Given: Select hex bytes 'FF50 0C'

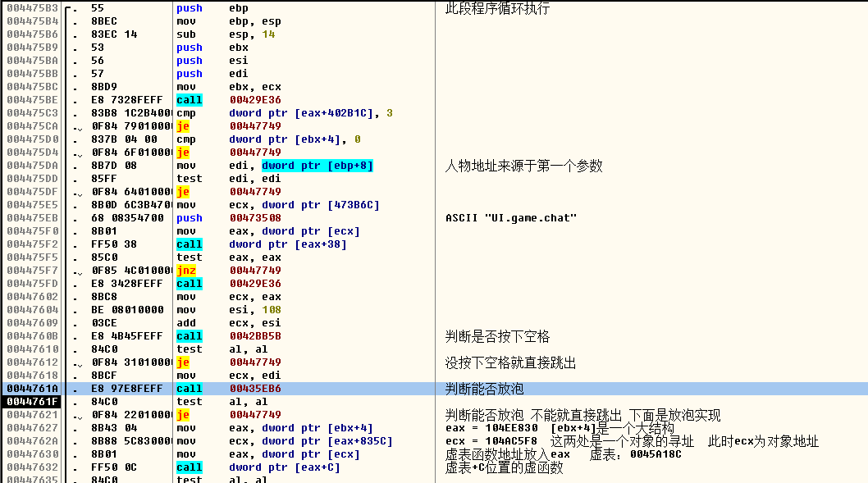Looking at the screenshot, I should tap(114, 467).
